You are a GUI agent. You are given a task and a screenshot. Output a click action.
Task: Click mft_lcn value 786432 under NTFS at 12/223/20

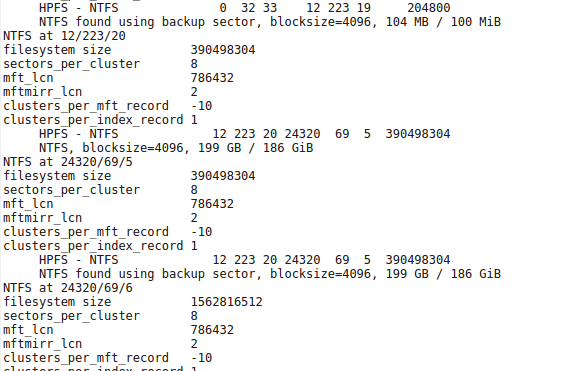click(x=212, y=78)
